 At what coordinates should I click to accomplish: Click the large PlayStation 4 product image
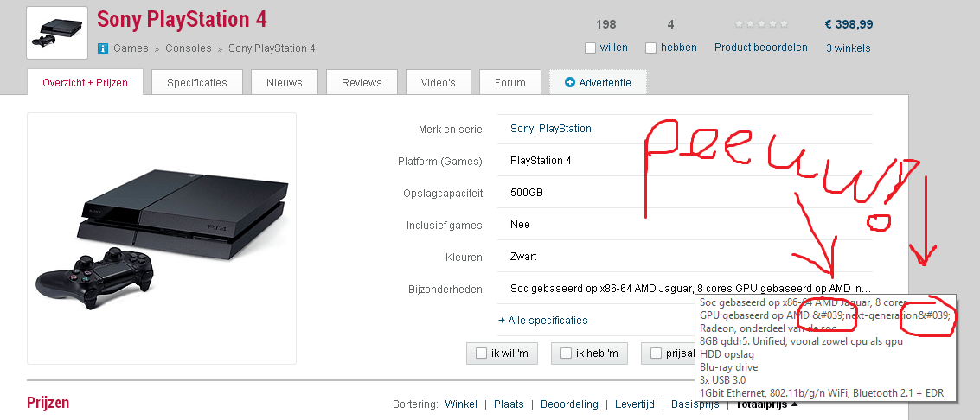pyautogui.click(x=161, y=239)
